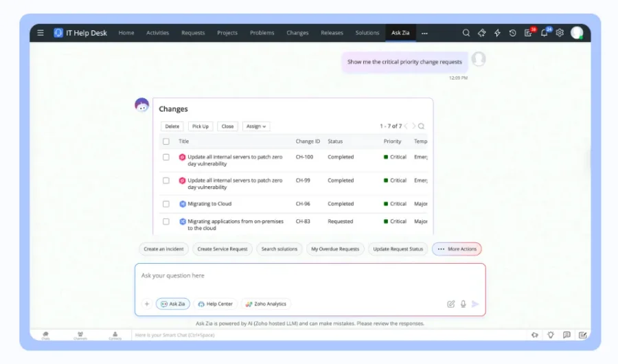This screenshot has width=618, height=364.
Task: Click the lightbulb icon in bottom bar
Action: [x=551, y=335]
